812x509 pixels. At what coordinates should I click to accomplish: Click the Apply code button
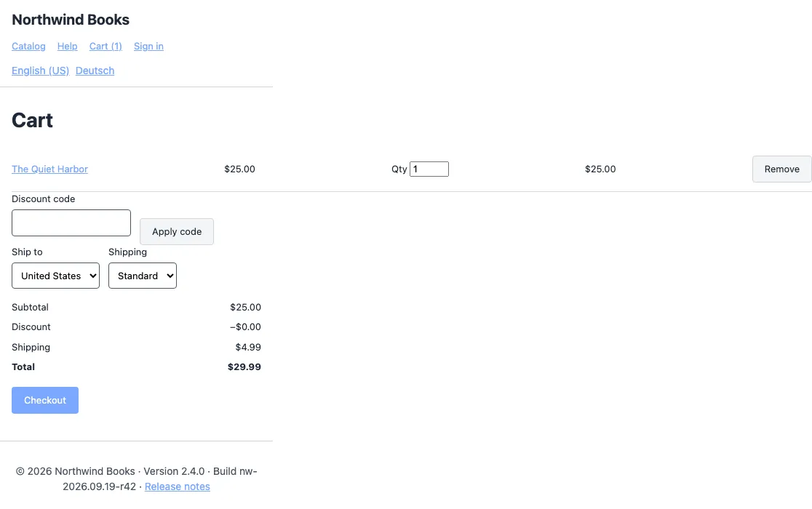177,232
